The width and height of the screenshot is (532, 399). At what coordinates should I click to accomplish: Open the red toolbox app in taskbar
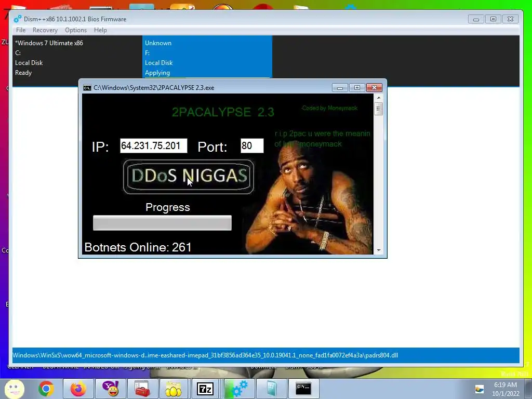[142, 389]
